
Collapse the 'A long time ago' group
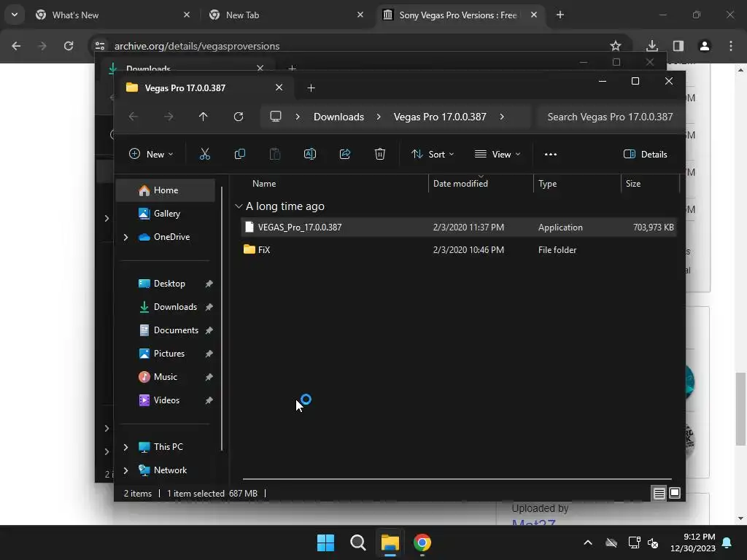[x=239, y=206]
